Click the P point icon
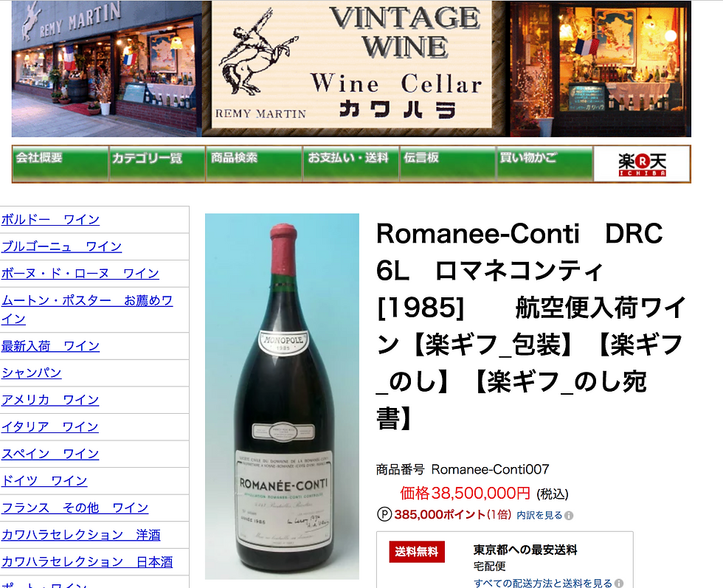The width and height of the screenshot is (723, 588). click(x=384, y=514)
